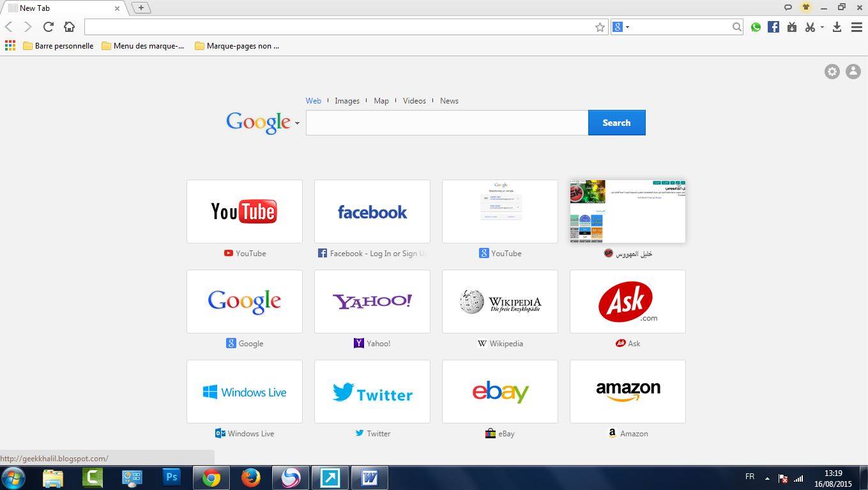
Task: Open the eBay speed dial tile
Action: coord(500,391)
